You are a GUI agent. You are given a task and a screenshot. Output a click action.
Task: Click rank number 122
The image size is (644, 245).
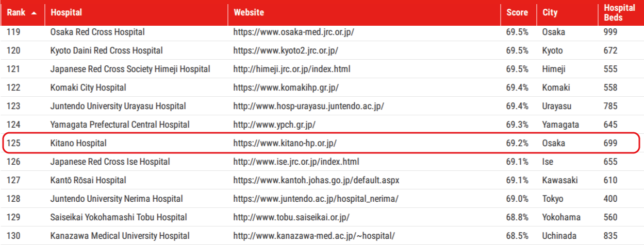[13, 87]
